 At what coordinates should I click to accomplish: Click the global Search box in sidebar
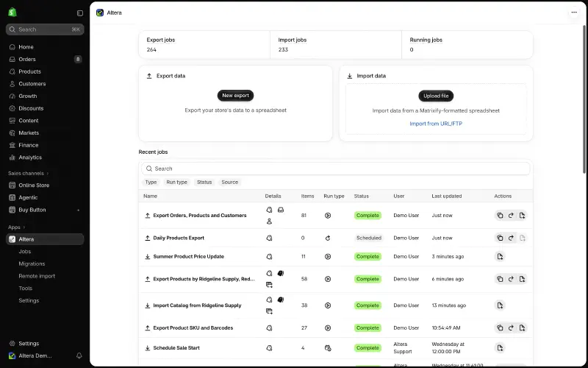tap(45, 29)
